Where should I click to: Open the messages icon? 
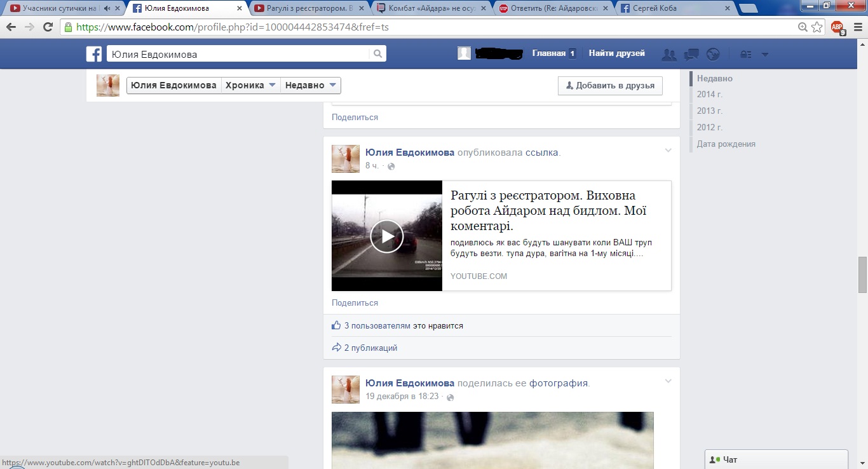(691, 55)
